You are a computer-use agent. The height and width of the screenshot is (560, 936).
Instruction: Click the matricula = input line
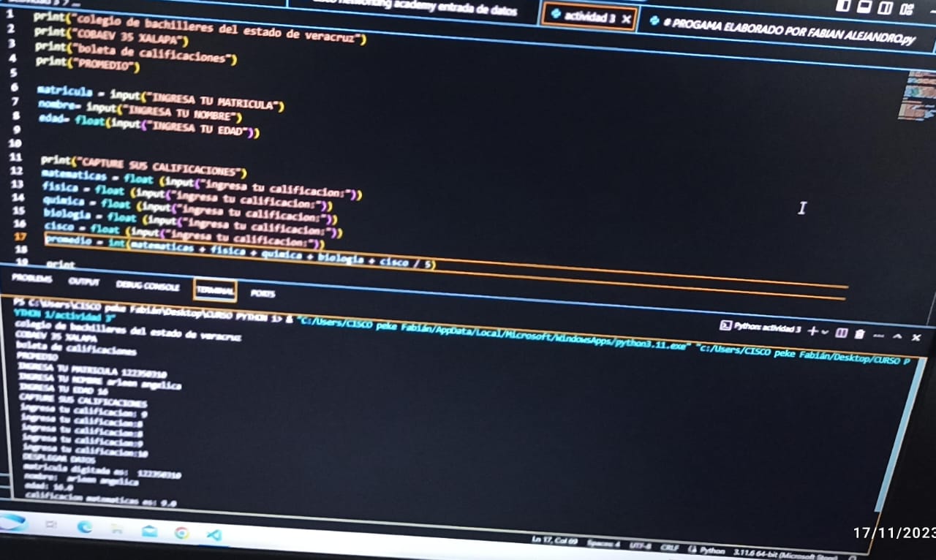[160, 99]
